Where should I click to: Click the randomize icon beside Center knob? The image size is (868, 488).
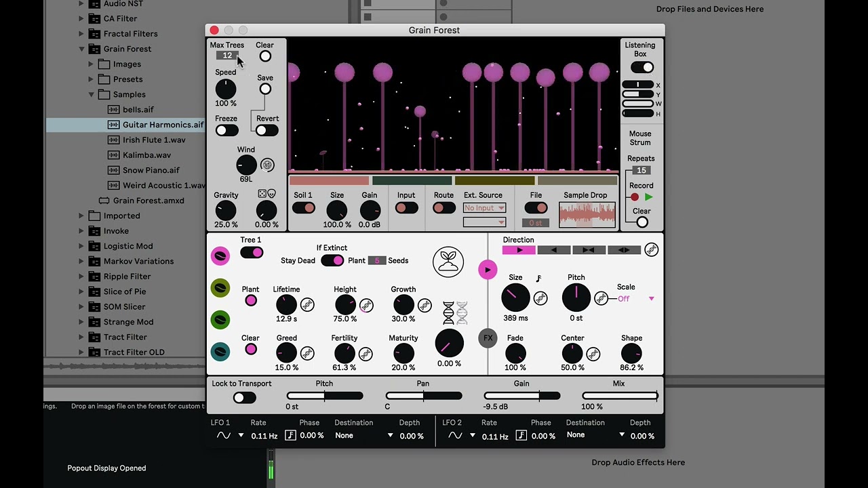593,353
